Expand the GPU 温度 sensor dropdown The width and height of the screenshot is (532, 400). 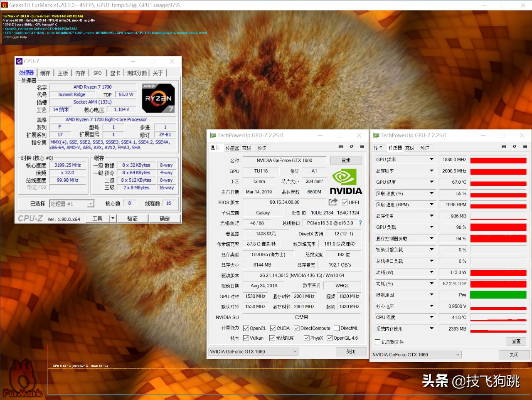tap(432, 182)
